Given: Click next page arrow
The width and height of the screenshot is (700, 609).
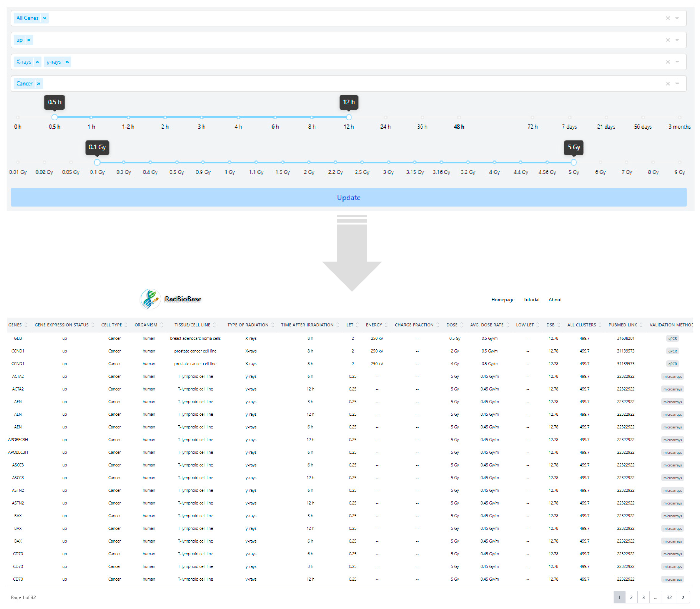Looking at the screenshot, I should pos(683,597).
